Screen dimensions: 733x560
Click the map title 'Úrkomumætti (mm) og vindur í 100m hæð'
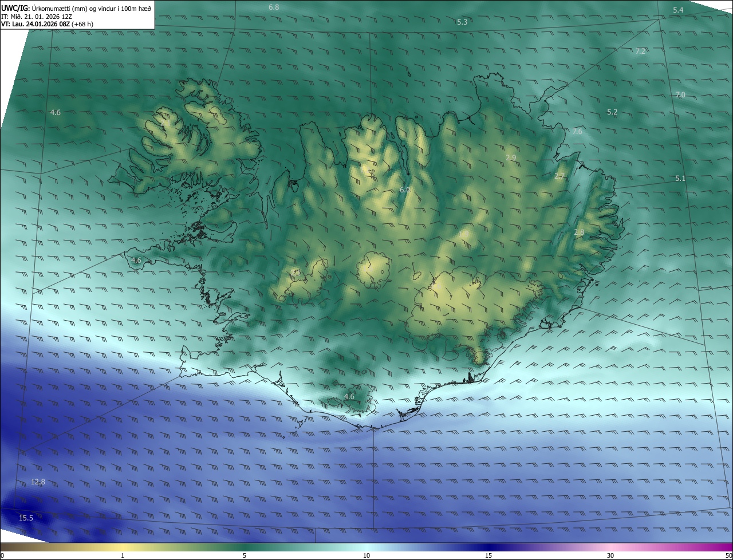91,7
